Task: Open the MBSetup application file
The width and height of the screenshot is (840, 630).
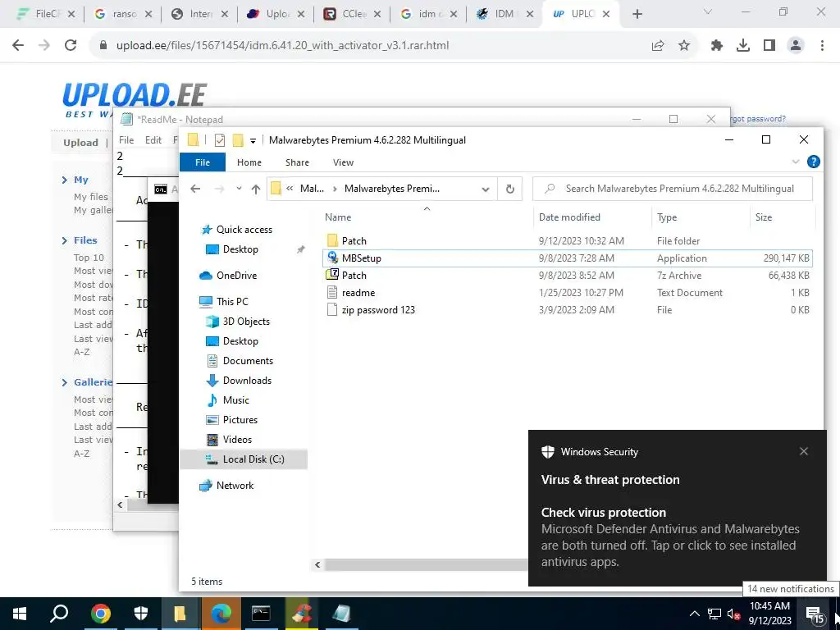Action: click(x=568, y=258)
